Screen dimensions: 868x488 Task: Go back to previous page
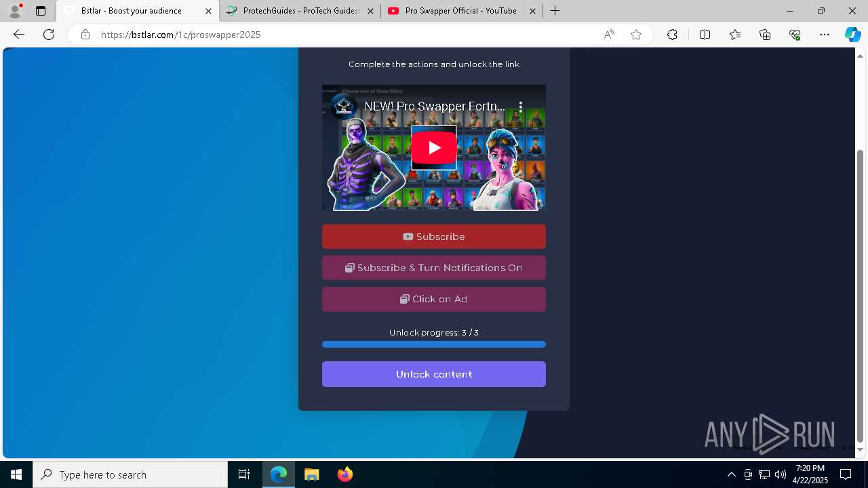pos(19,35)
